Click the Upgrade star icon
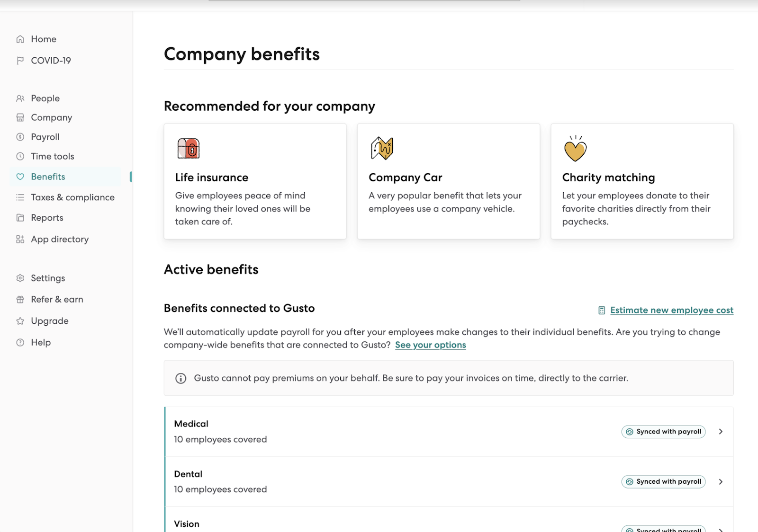Screen dimensions: 758x532 tap(20, 321)
